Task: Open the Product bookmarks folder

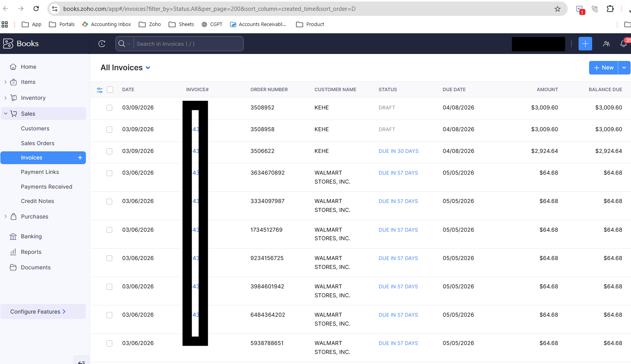Action: click(310, 24)
